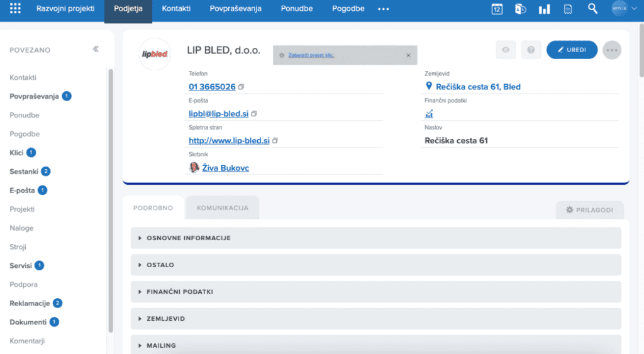Click the Zabeleži prejet klic link

click(x=311, y=55)
